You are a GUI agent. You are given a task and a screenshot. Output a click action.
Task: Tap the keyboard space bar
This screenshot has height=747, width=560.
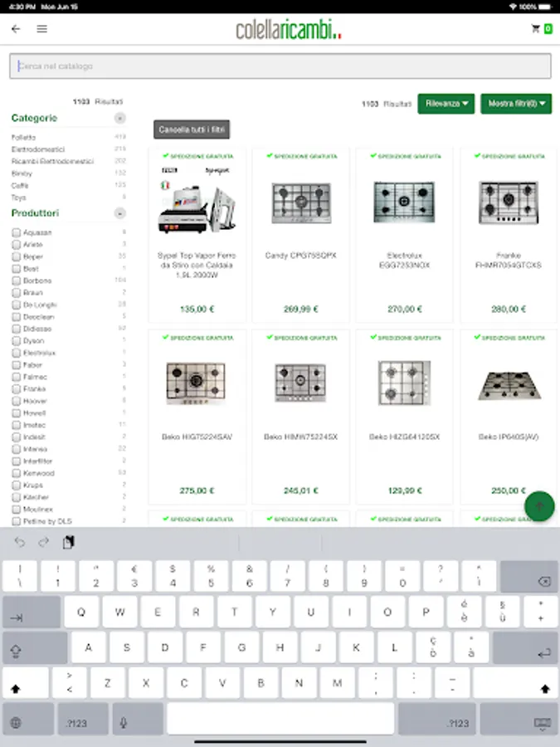[280, 719]
